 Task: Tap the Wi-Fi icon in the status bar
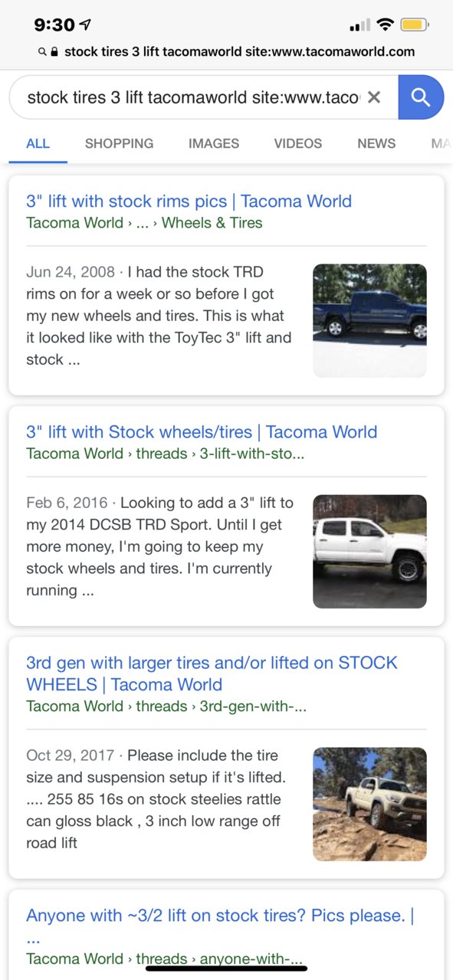pyautogui.click(x=386, y=25)
